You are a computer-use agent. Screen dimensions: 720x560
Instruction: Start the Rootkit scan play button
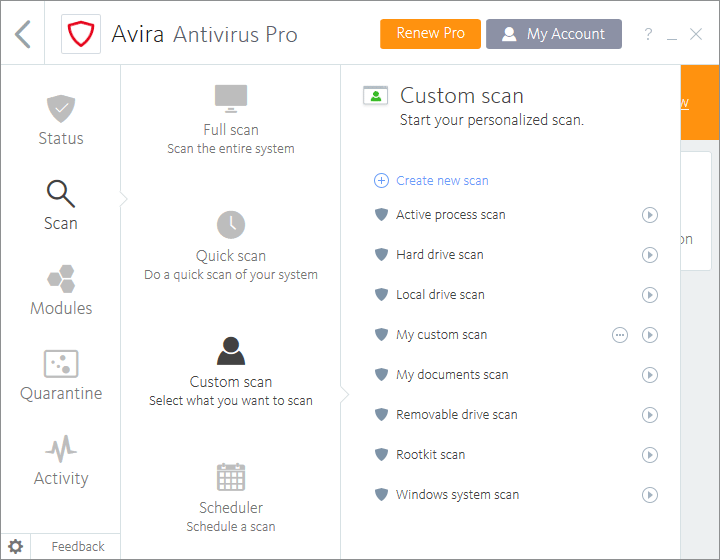tap(650, 454)
